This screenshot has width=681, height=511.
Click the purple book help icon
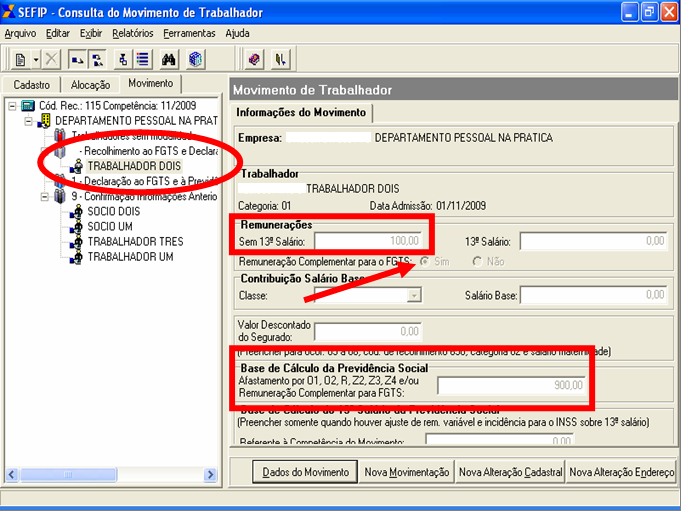pyautogui.click(x=255, y=59)
